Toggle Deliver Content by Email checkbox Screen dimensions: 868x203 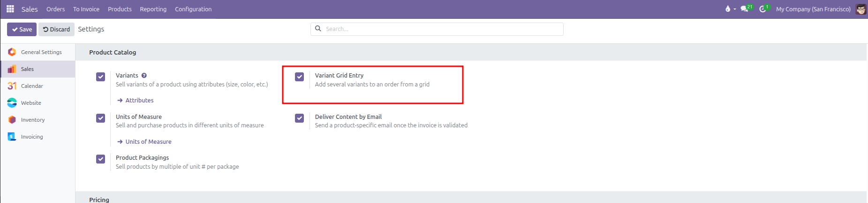tap(299, 118)
